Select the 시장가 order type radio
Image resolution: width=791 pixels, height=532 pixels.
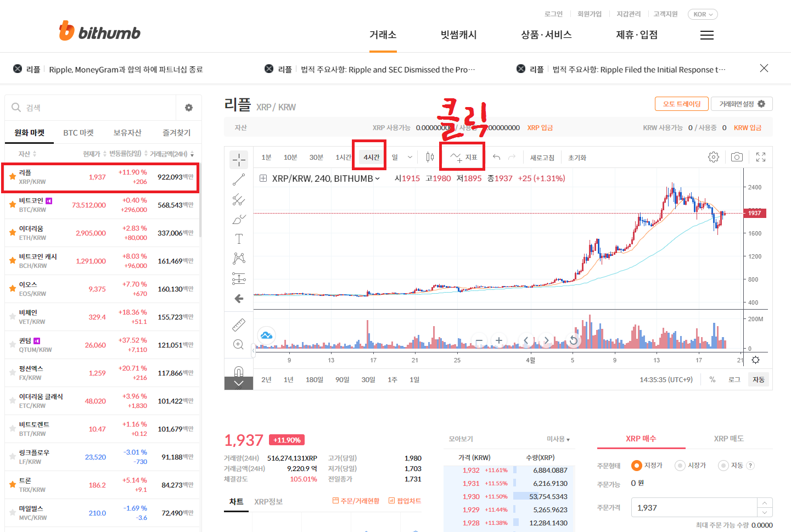[680, 466]
